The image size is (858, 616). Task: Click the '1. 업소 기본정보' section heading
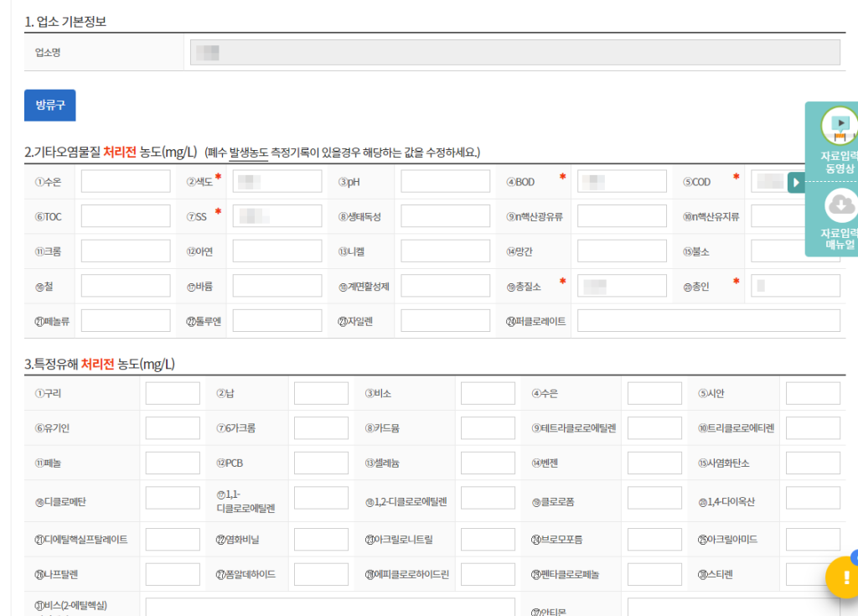point(65,21)
